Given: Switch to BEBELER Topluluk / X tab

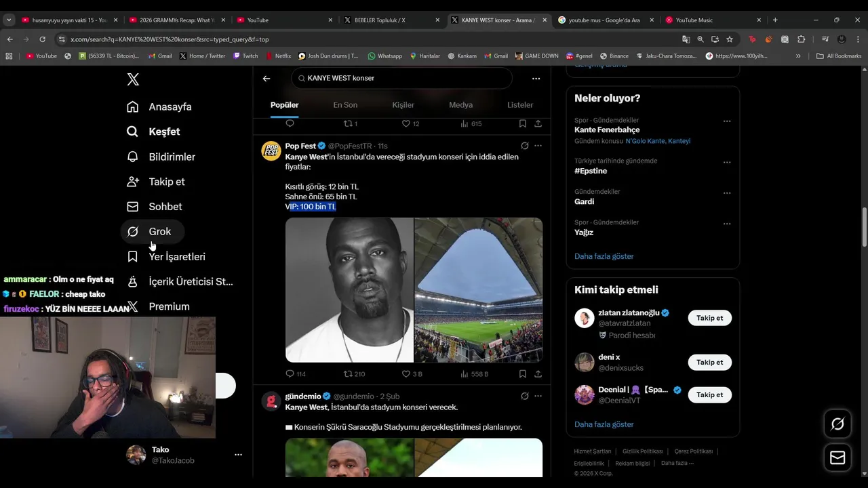Looking at the screenshot, I should pos(392,20).
